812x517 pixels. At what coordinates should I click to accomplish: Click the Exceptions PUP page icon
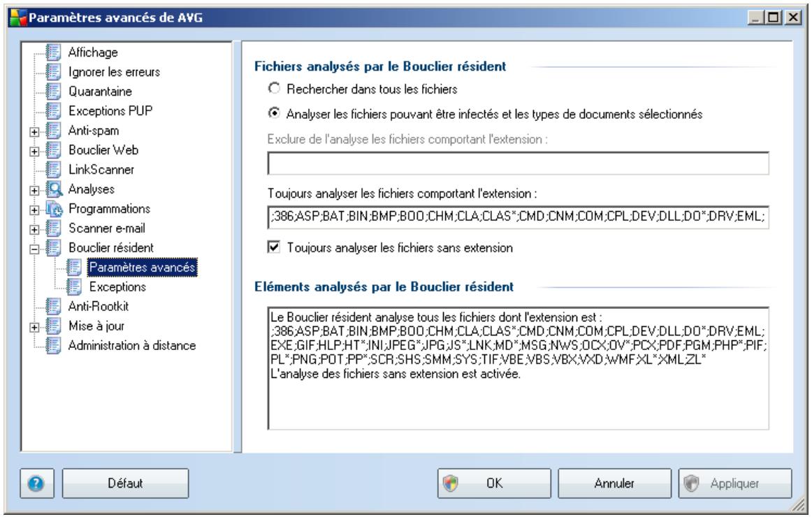point(53,111)
